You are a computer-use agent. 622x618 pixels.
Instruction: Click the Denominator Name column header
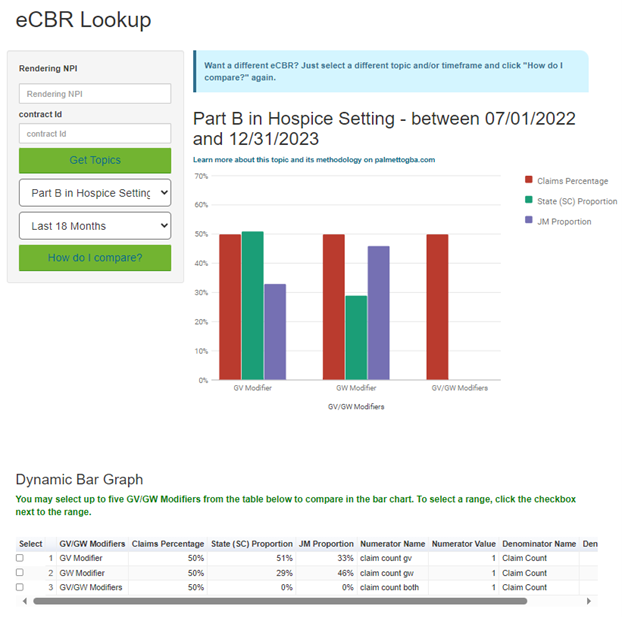539,544
